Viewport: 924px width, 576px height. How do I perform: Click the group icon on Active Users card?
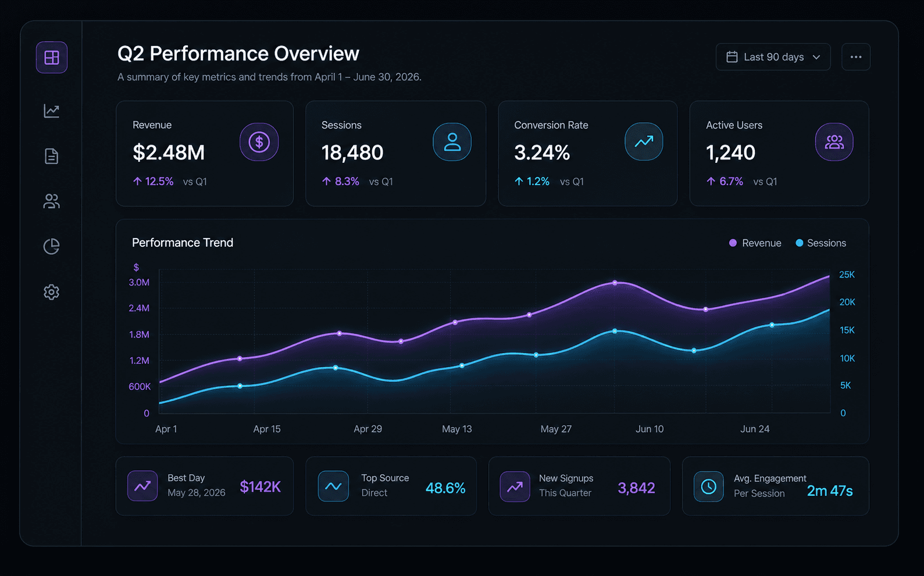click(834, 142)
